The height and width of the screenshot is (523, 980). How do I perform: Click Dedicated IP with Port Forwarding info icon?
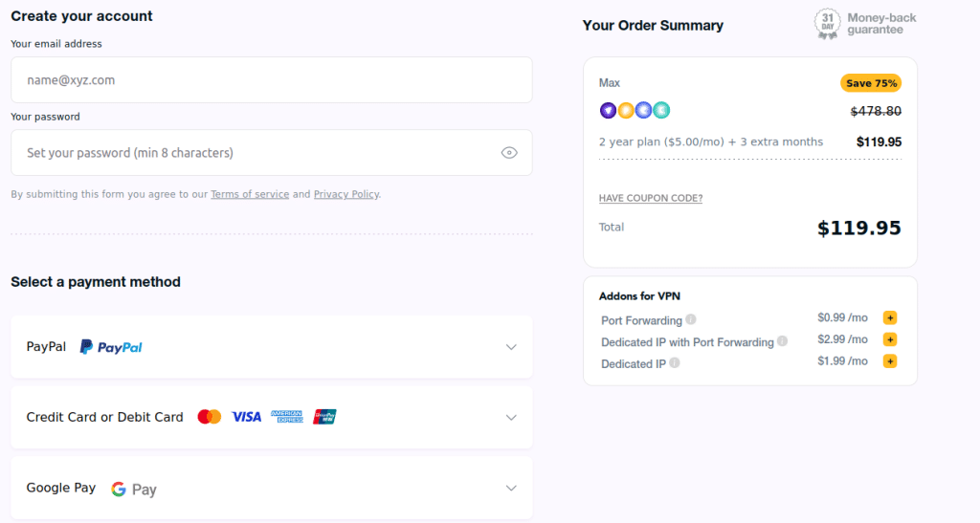(782, 341)
